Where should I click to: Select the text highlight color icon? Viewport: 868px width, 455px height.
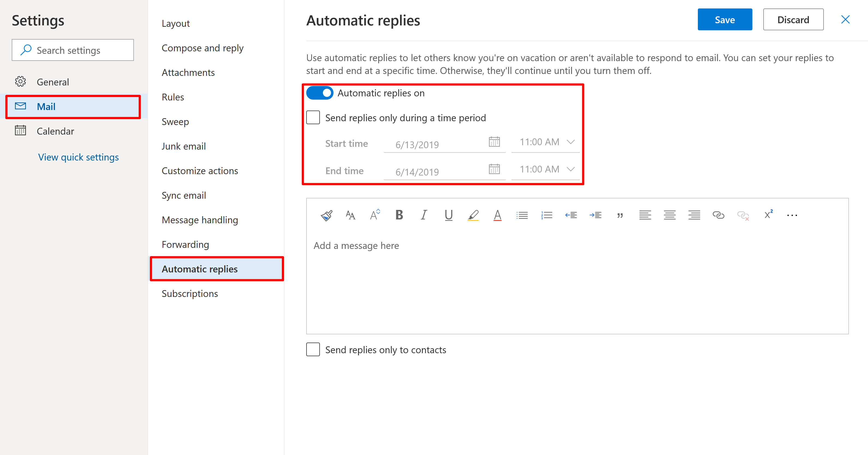(473, 215)
